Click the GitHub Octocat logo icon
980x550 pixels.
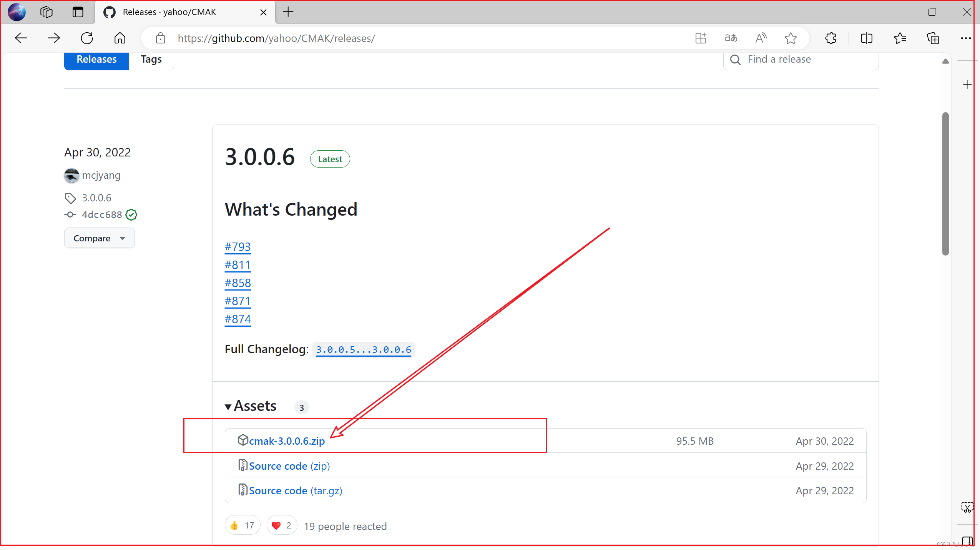(x=109, y=12)
